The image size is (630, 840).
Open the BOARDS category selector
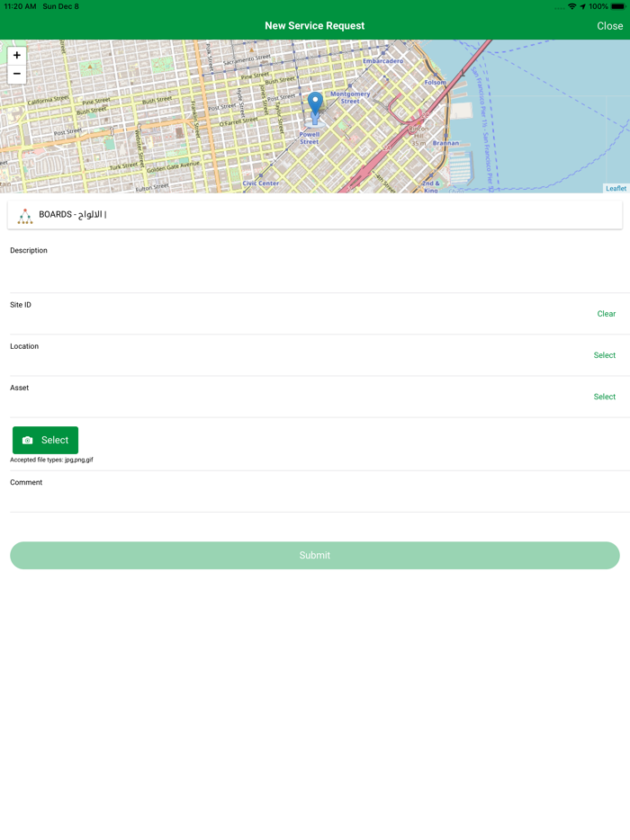[x=315, y=215]
